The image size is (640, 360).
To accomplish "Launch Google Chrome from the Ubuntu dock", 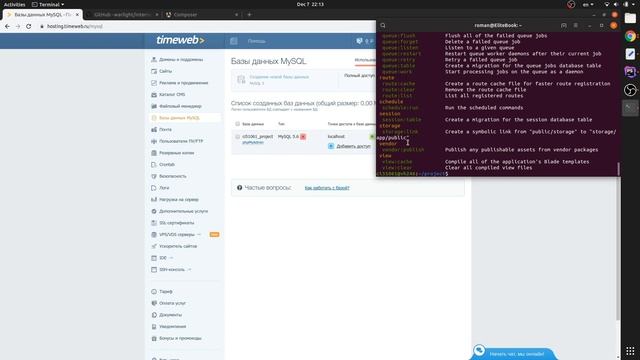I will tap(630, 36).
